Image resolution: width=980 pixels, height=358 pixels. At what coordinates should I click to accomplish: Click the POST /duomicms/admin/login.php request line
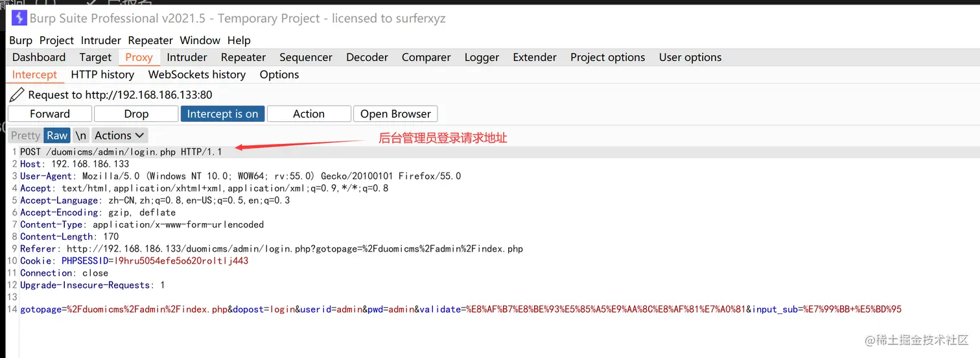(121, 152)
